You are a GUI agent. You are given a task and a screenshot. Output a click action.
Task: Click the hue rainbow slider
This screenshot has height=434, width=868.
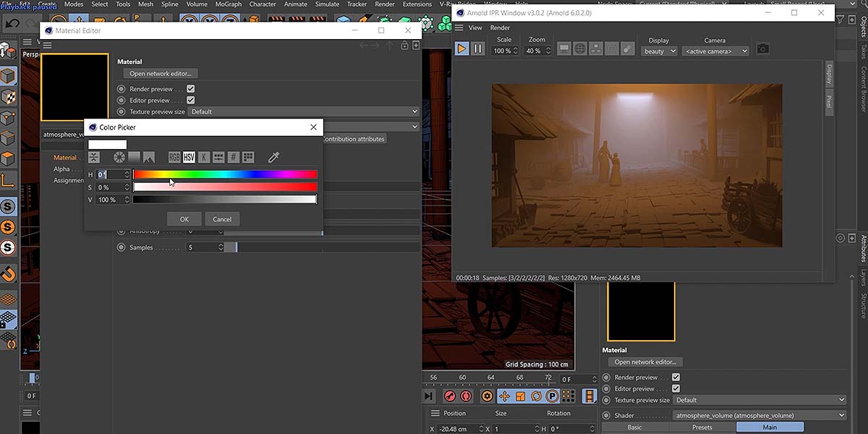pyautogui.click(x=225, y=174)
